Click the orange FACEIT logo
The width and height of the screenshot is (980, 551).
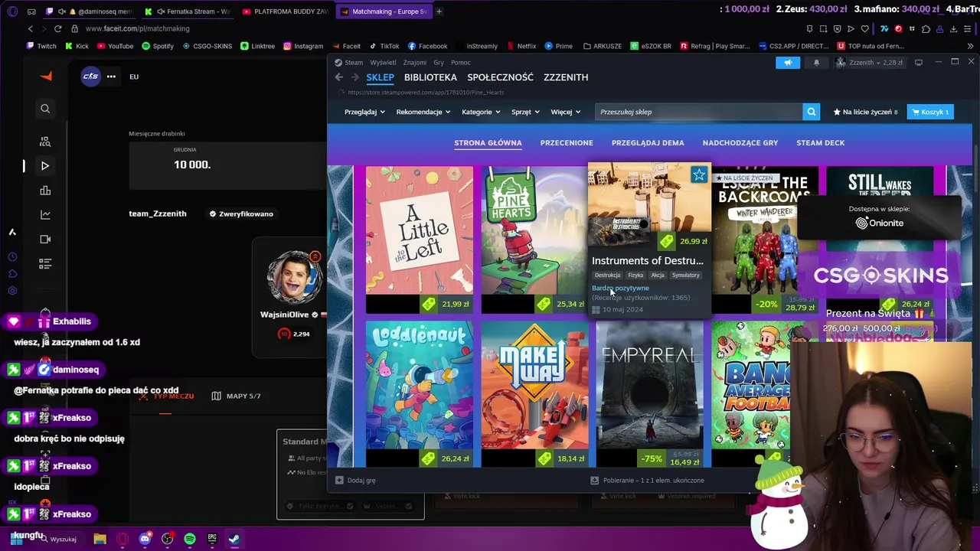[x=46, y=76]
